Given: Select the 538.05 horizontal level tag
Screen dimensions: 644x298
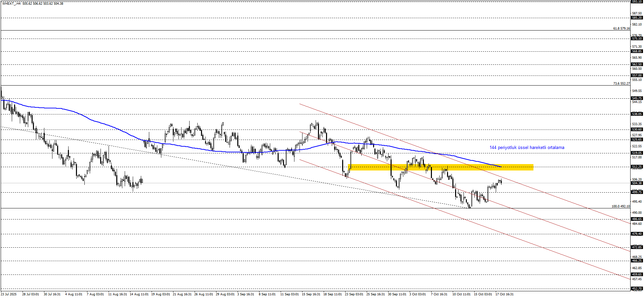Looking at the screenshot, I should coord(637,114).
